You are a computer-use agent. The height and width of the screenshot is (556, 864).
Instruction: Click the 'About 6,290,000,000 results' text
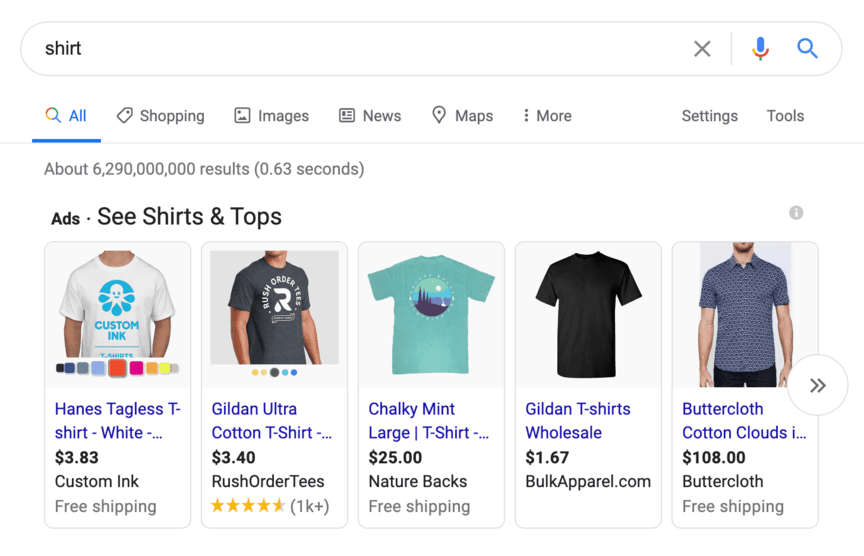204,169
